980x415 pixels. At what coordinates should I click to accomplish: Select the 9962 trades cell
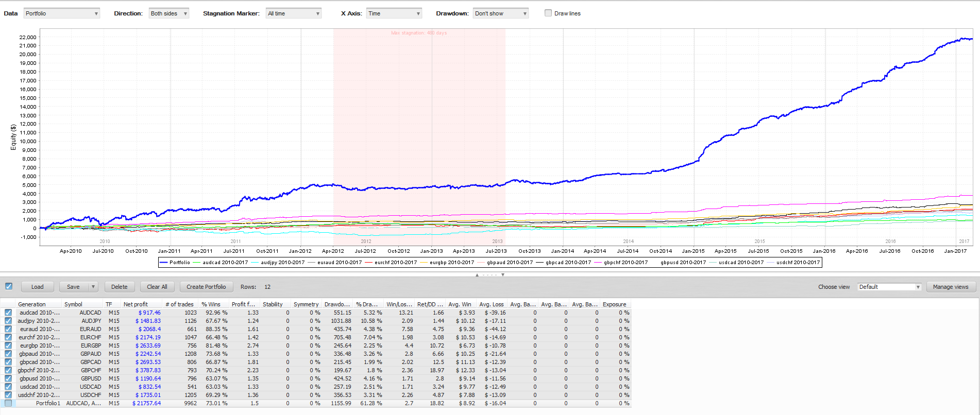coord(180,403)
